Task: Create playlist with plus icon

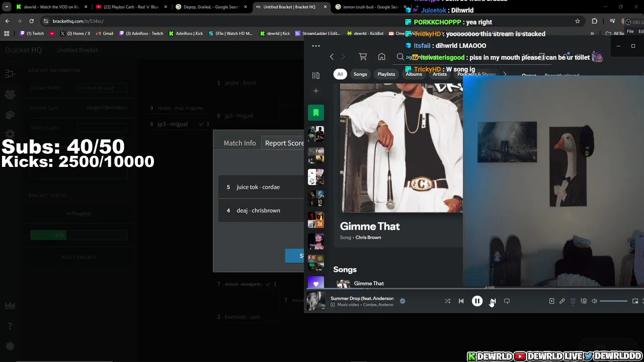Action: click(315, 91)
